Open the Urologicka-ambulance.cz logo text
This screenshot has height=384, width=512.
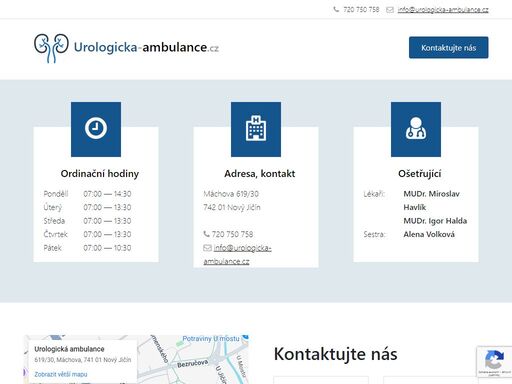(146, 47)
